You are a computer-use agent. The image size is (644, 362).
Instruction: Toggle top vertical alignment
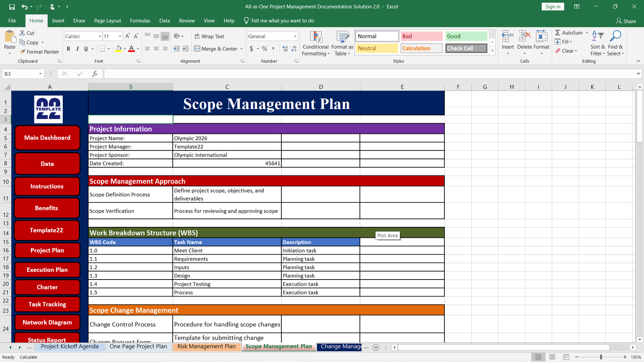point(147,36)
